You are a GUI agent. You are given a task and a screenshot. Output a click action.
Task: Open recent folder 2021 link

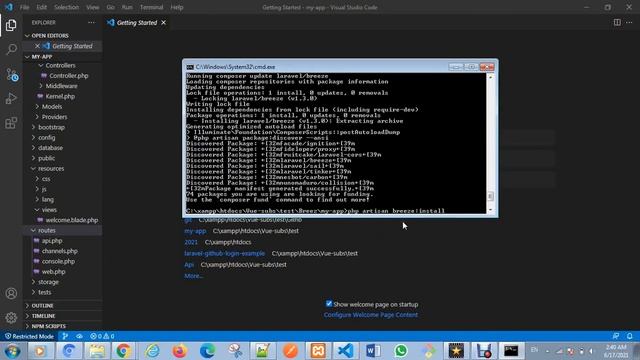(x=191, y=242)
